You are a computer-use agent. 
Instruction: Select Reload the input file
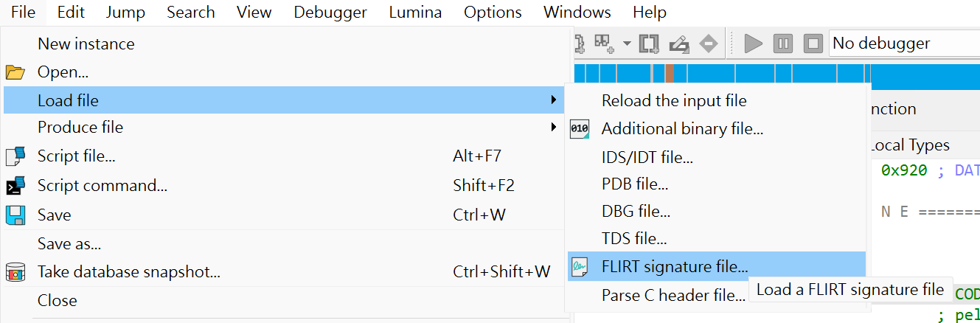pyautogui.click(x=674, y=101)
